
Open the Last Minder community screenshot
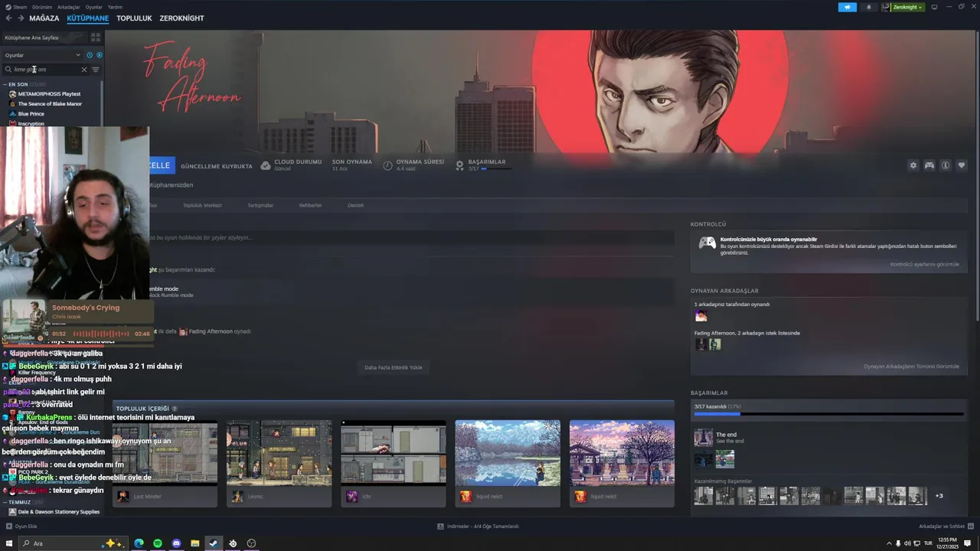pos(165,453)
